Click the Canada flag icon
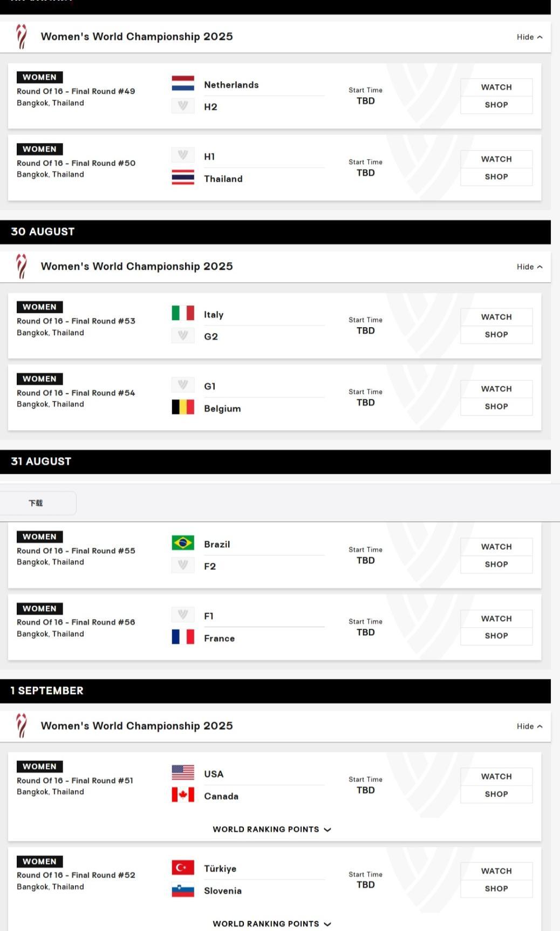Image resolution: width=560 pixels, height=931 pixels. click(x=183, y=795)
